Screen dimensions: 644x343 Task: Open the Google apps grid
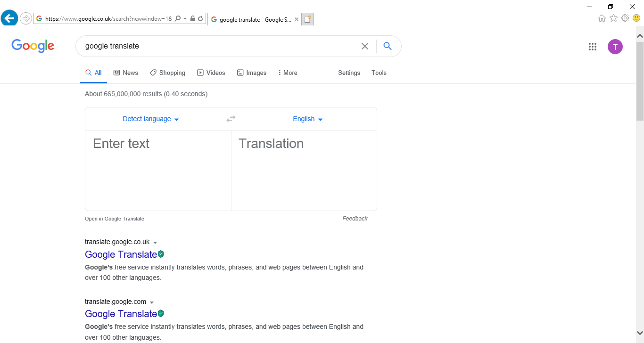coord(593,47)
